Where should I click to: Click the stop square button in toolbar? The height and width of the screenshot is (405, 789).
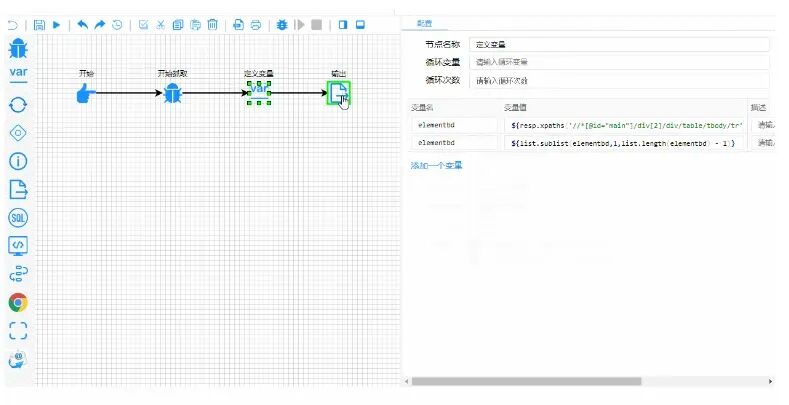click(x=316, y=24)
